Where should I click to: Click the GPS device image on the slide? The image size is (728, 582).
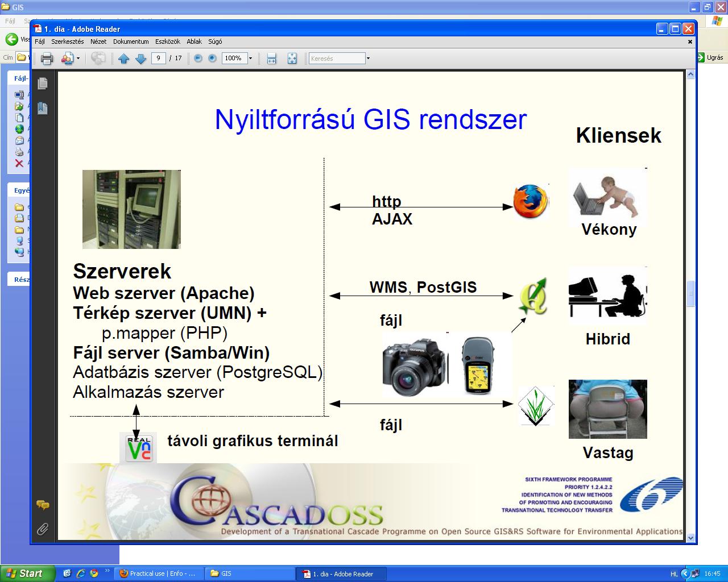pyautogui.click(x=478, y=365)
